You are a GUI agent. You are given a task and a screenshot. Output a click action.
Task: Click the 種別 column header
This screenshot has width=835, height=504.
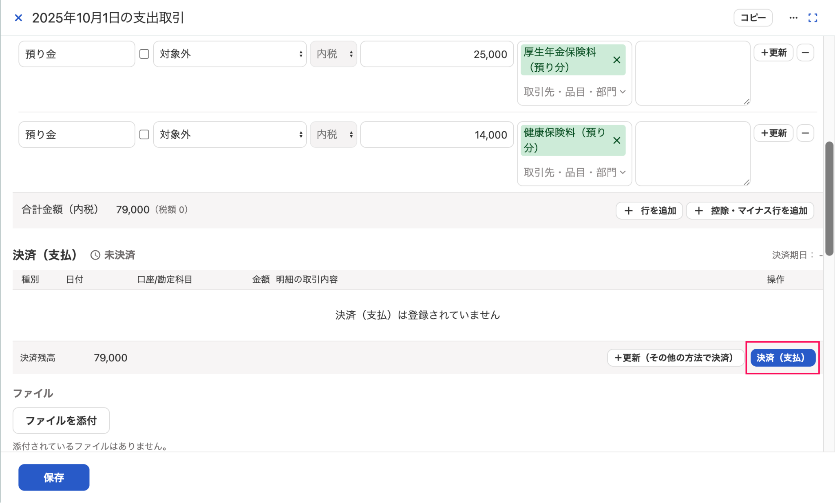click(x=30, y=280)
